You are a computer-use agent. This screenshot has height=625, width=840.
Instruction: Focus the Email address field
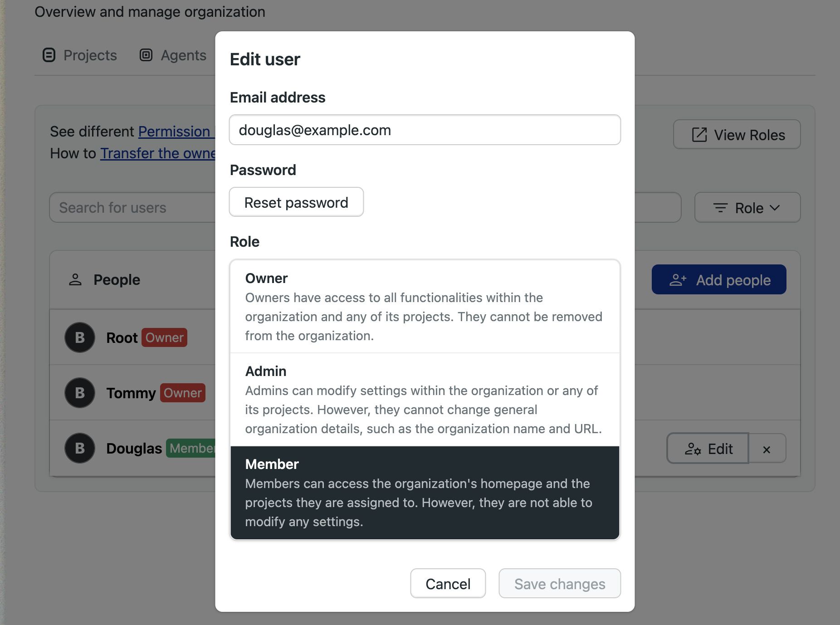[425, 130]
